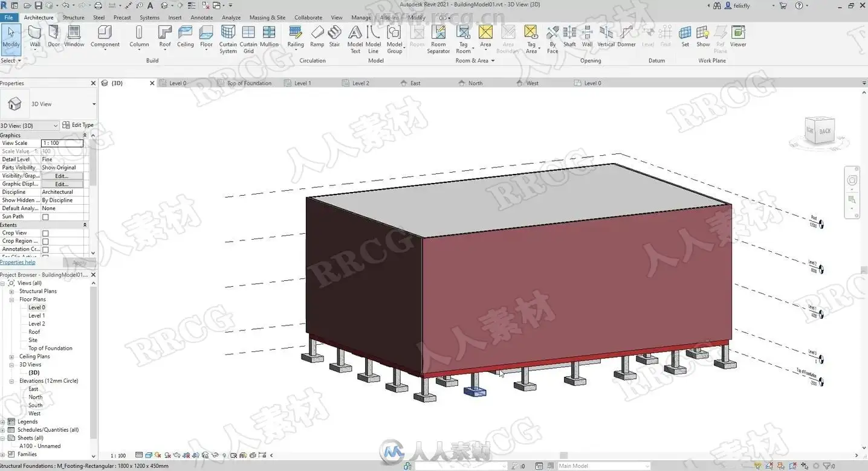
Task: Switch to the Annotate ribbon tab
Action: click(x=202, y=18)
